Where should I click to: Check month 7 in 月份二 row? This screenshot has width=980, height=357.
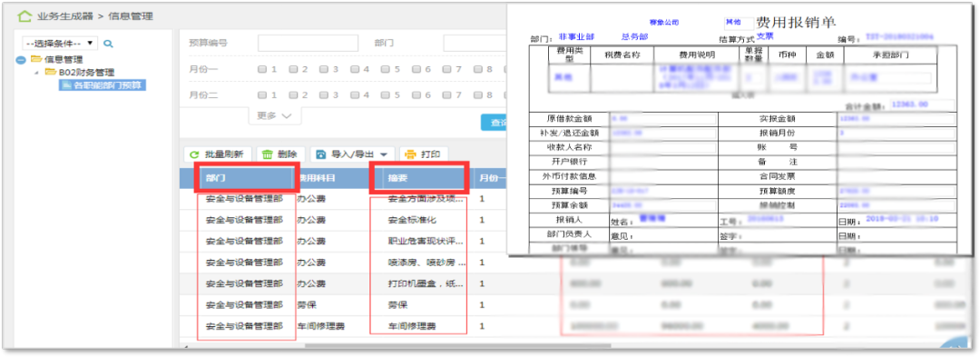click(446, 95)
